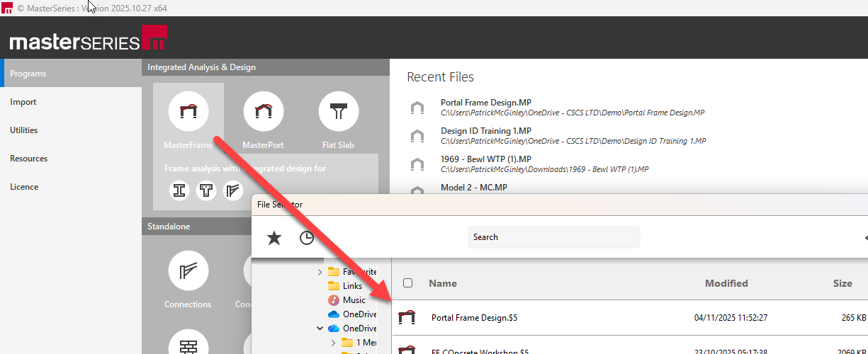Click into the File Selector Search field
868x354 pixels.
coord(554,237)
